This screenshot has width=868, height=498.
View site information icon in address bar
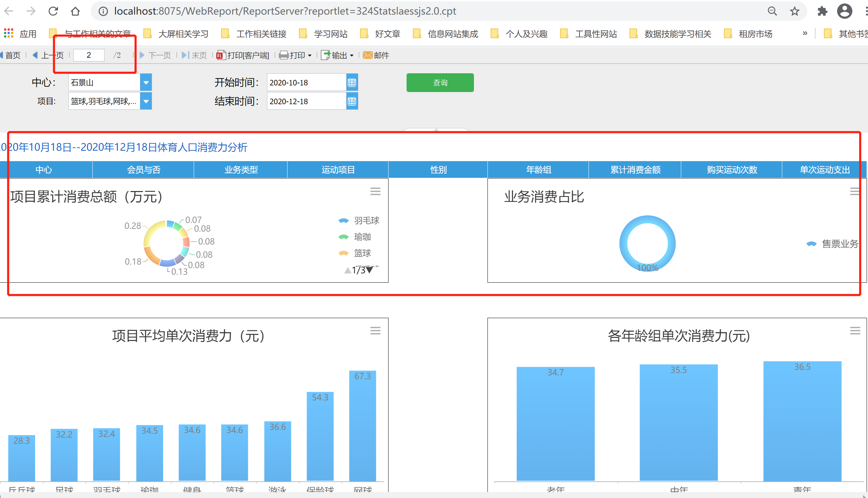pyautogui.click(x=103, y=11)
